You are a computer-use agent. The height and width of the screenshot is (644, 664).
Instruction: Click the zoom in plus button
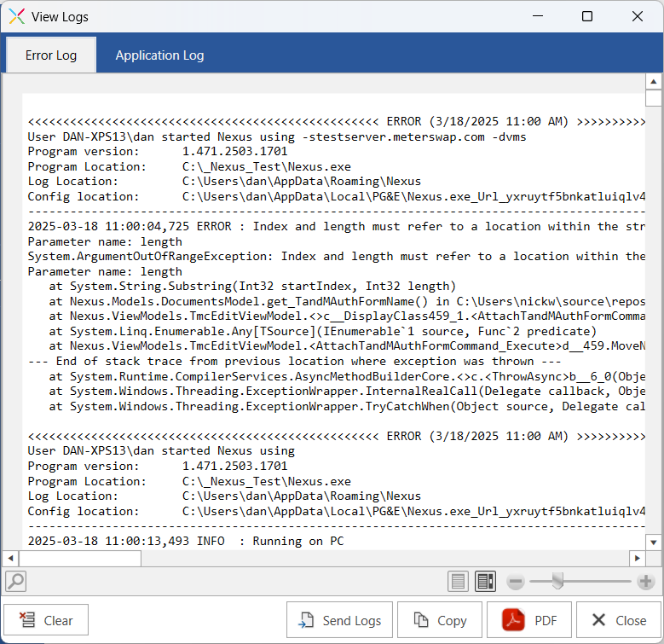pos(646,582)
